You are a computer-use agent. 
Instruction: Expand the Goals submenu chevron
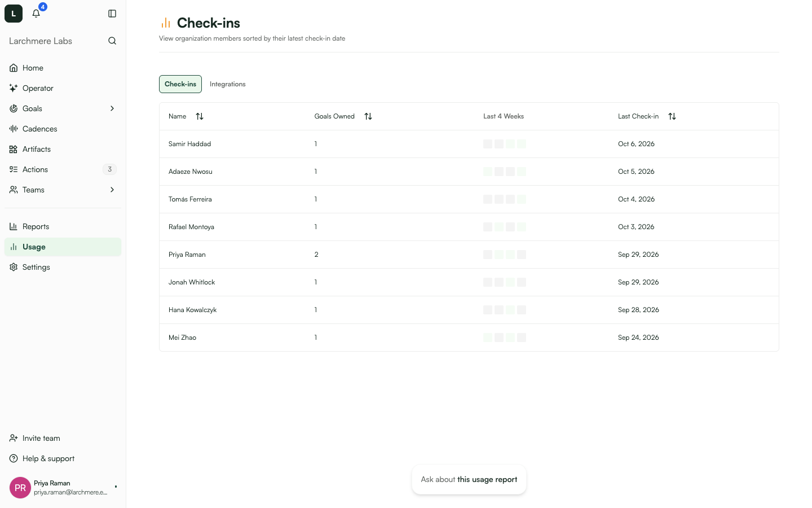point(112,108)
